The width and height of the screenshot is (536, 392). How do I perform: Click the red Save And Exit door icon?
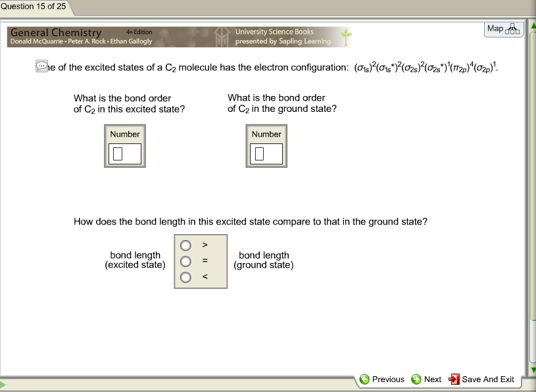pyautogui.click(x=453, y=380)
